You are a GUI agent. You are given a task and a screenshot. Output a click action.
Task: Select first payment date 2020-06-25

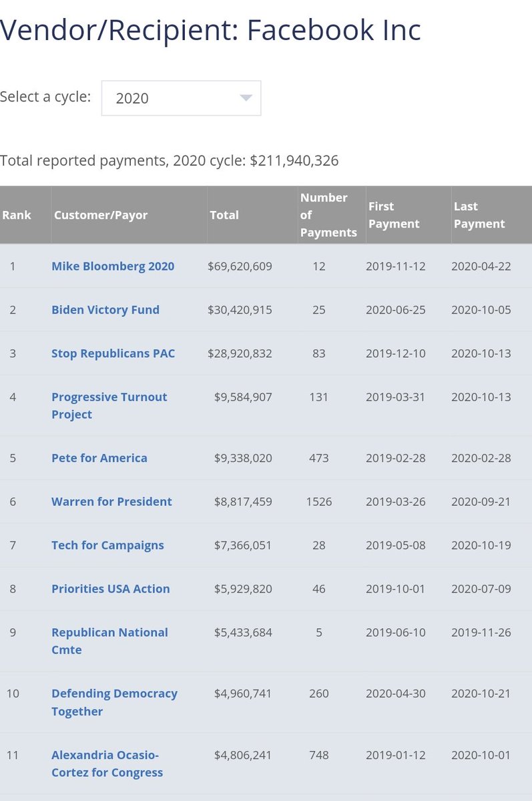click(396, 310)
